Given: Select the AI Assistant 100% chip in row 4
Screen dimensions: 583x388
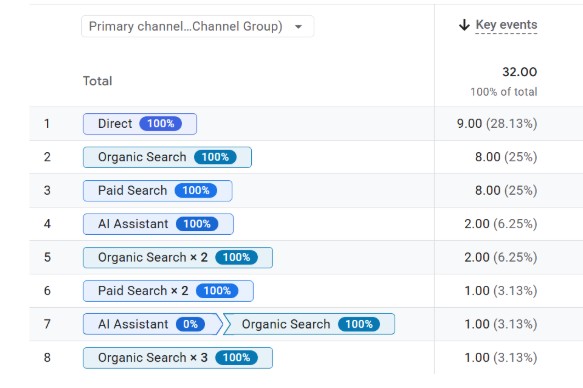Looking at the screenshot, I should click(158, 224).
